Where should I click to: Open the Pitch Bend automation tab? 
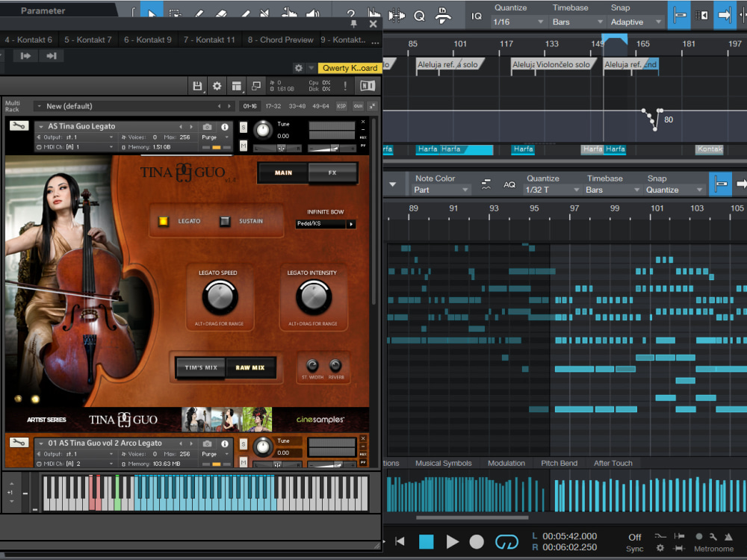[559, 463]
